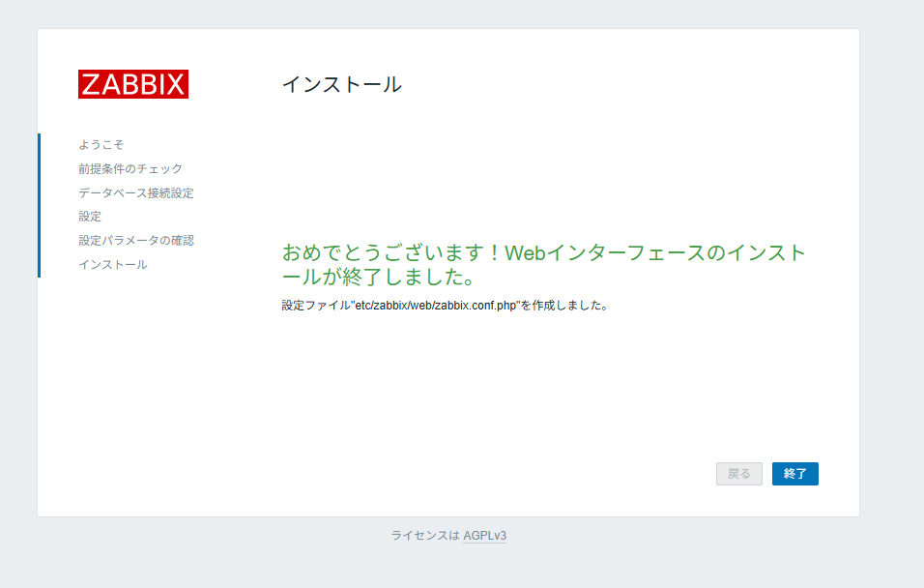Open the 設定パラメータの確認 step
The height and width of the screenshot is (588, 924).
coord(137,240)
